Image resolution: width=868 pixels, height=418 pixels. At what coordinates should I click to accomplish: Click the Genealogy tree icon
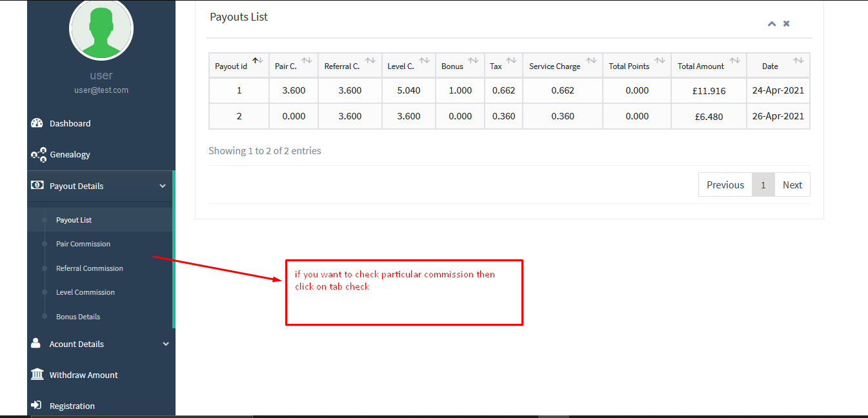(x=39, y=154)
